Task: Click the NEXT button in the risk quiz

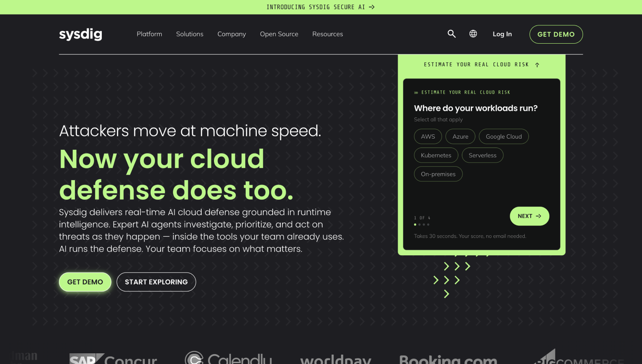Action: point(529,216)
